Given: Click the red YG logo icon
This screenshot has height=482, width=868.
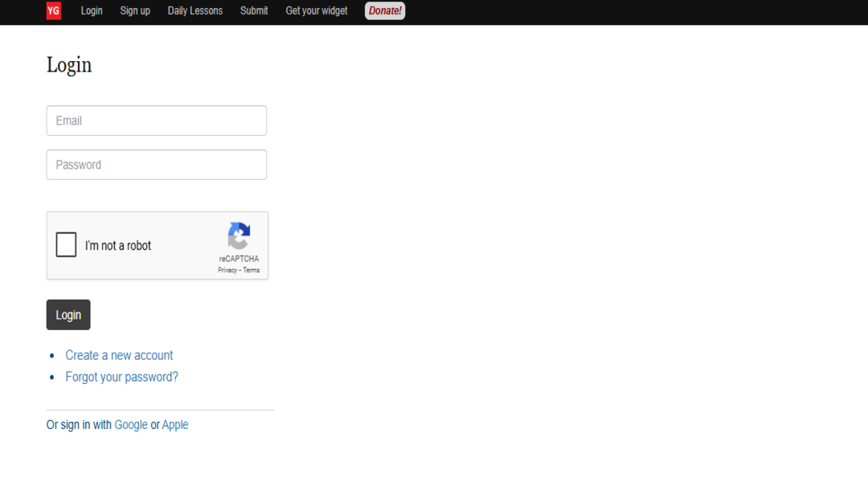Looking at the screenshot, I should tap(54, 10).
